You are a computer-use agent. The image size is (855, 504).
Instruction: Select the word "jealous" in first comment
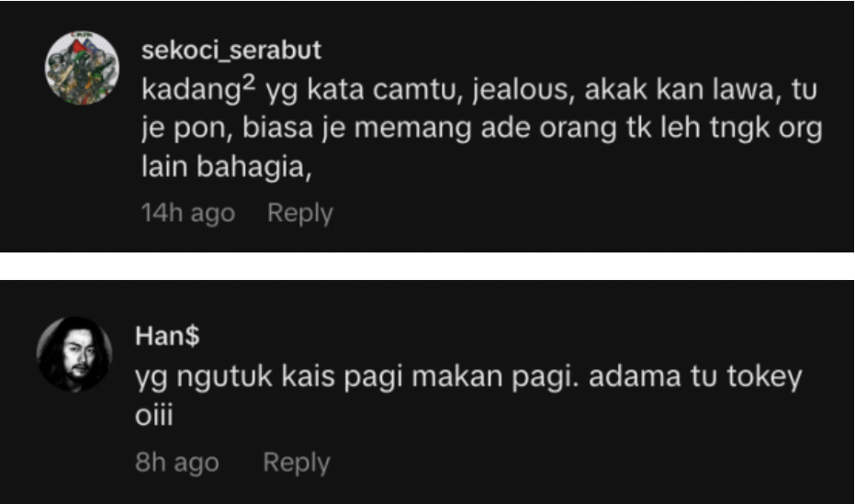pos(523,90)
